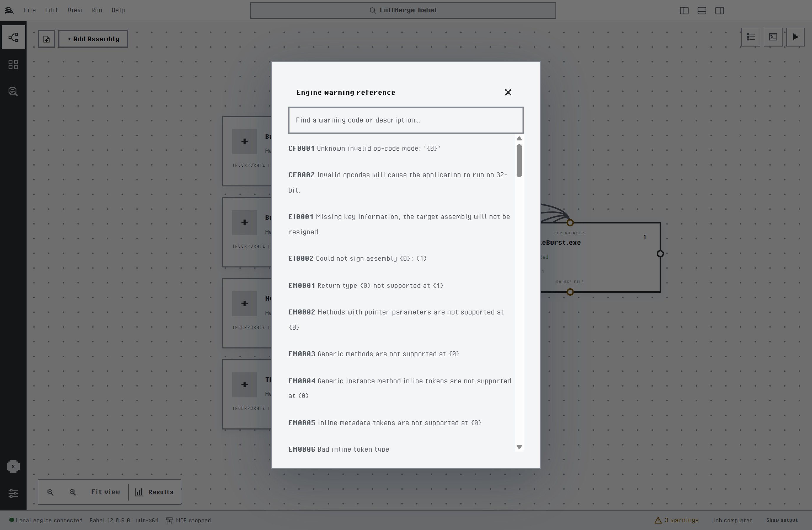Open the terminal console toolbar icon
Screen dimensions: 812x530
click(773, 37)
